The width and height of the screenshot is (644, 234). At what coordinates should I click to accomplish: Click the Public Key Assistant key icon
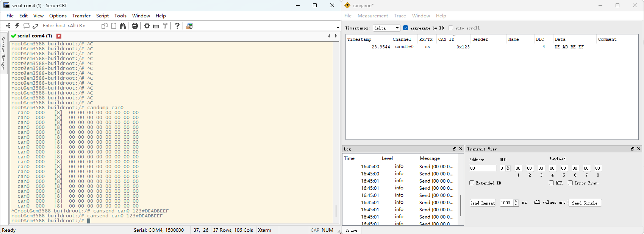pyautogui.click(x=165, y=26)
